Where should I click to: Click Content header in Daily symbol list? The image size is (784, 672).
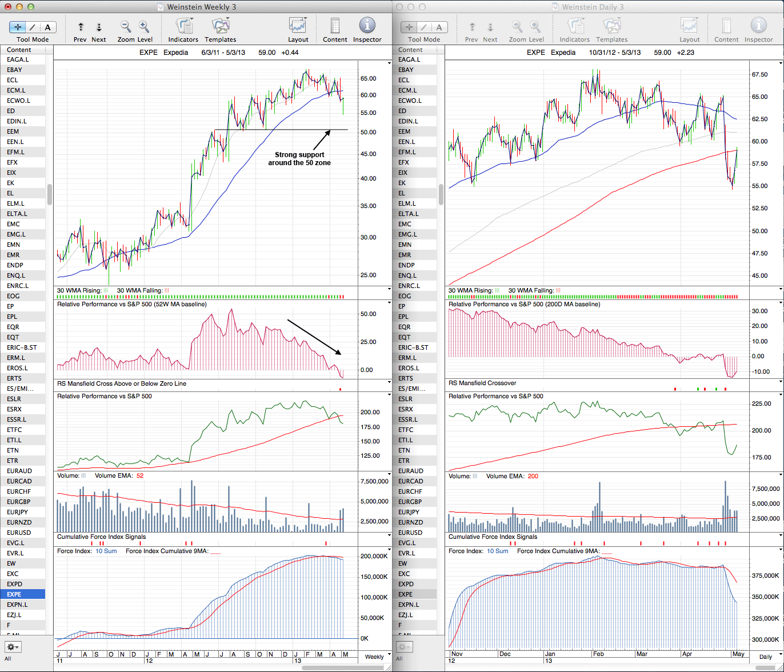tap(414, 50)
